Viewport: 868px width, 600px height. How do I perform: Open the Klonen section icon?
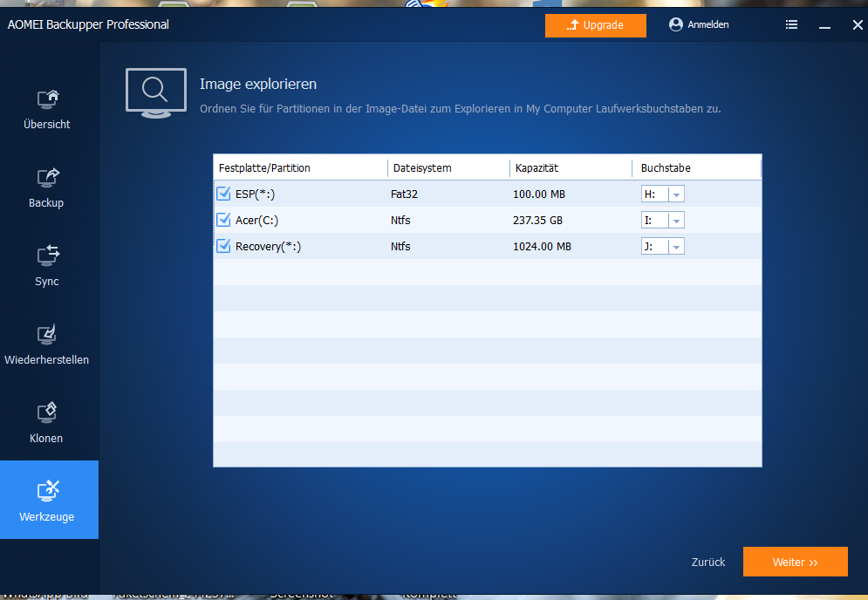tap(47, 412)
